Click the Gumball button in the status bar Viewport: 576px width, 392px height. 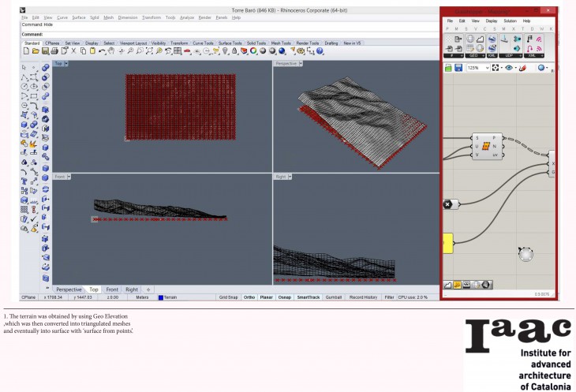pyautogui.click(x=333, y=297)
